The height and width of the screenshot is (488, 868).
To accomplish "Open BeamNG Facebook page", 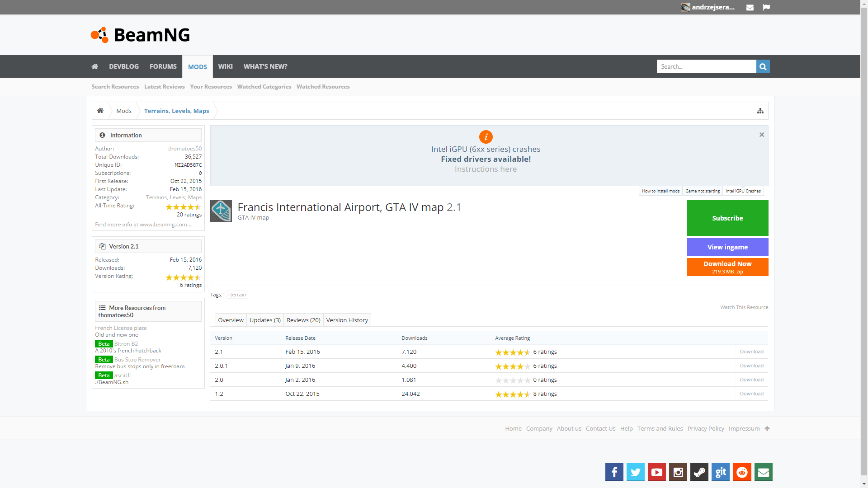I will (x=614, y=472).
